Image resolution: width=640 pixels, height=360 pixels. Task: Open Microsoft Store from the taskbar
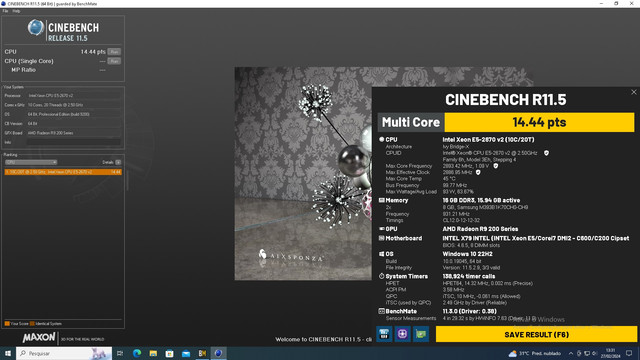(x=169, y=353)
